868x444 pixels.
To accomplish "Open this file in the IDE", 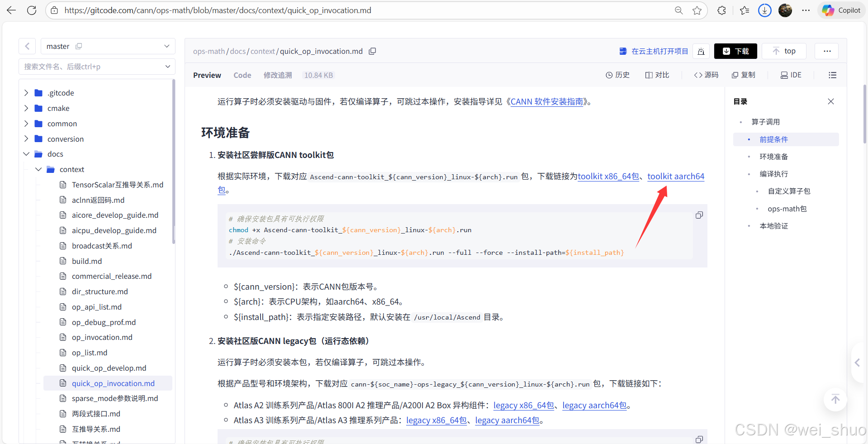I will (791, 75).
